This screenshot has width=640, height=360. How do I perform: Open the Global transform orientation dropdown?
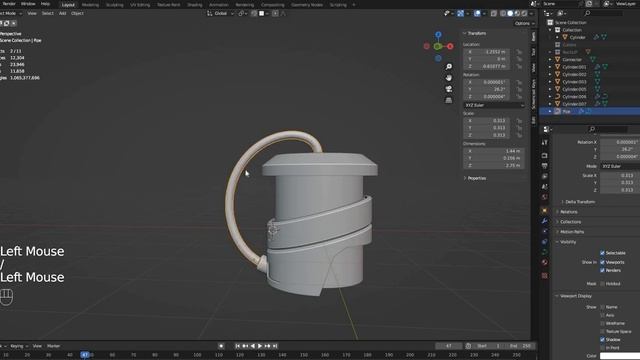point(221,13)
